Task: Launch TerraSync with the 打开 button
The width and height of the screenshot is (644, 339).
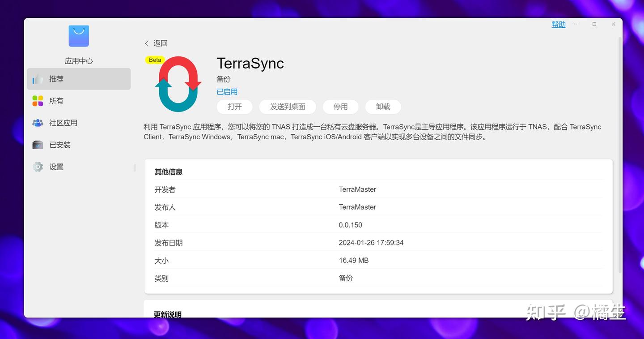Action: tap(234, 107)
